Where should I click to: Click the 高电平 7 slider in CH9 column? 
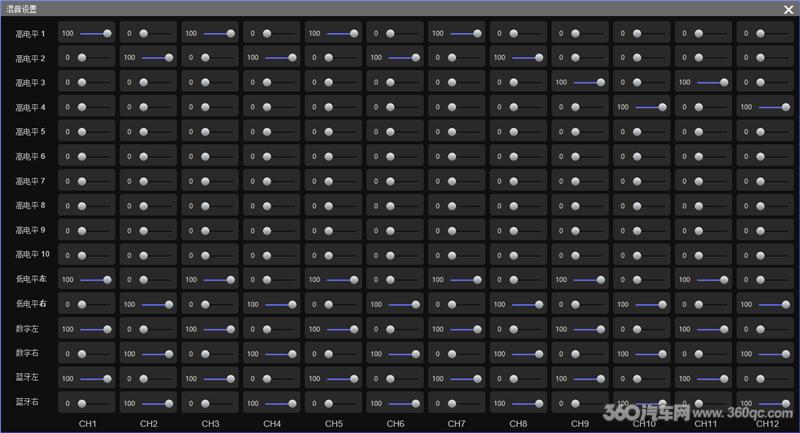click(x=589, y=181)
